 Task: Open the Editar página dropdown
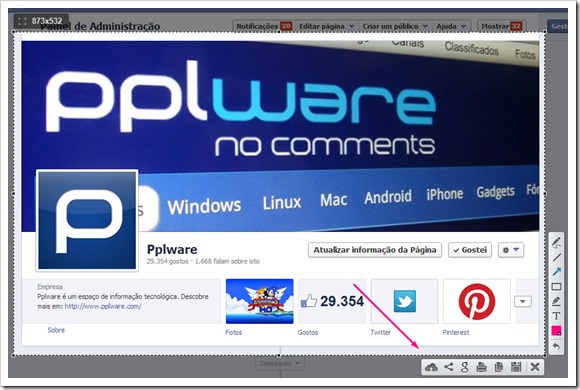click(326, 26)
